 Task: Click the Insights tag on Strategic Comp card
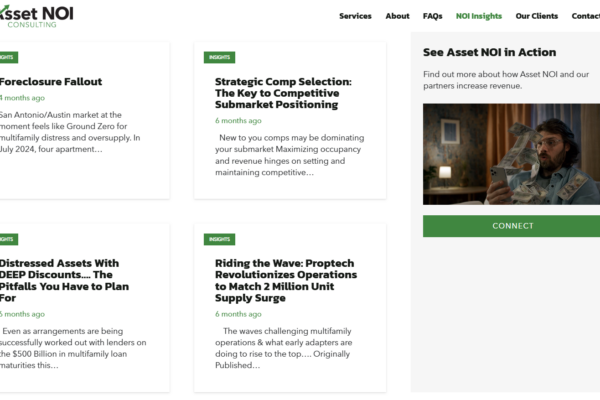click(x=220, y=57)
